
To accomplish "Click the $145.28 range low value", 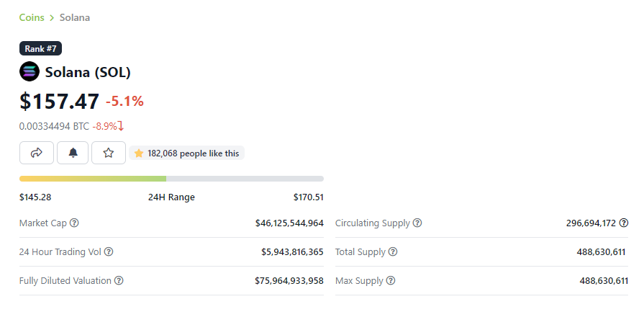I will pos(35,197).
